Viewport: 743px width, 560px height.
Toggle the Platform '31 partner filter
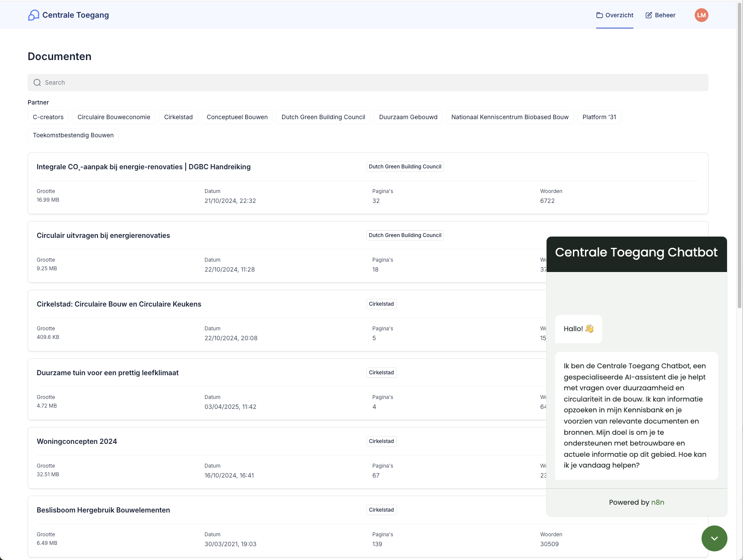pyautogui.click(x=599, y=117)
